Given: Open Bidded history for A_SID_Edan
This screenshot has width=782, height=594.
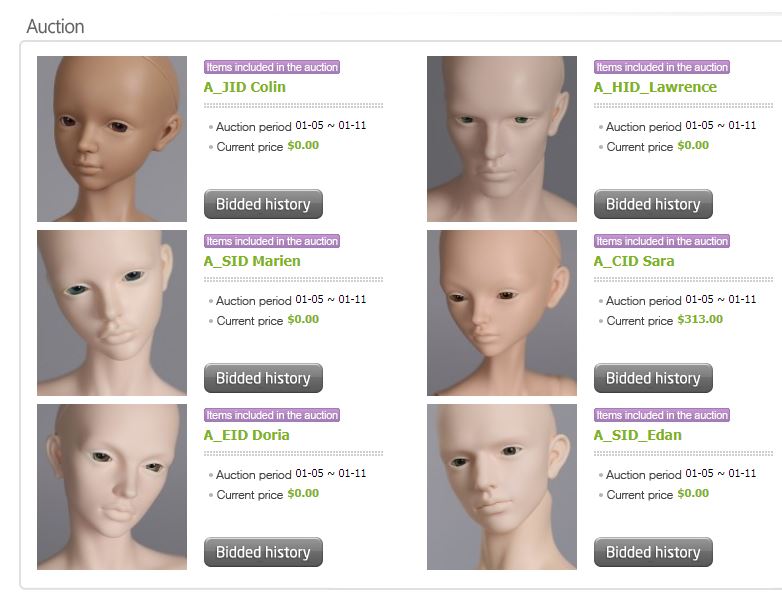Looking at the screenshot, I should pyautogui.click(x=653, y=552).
